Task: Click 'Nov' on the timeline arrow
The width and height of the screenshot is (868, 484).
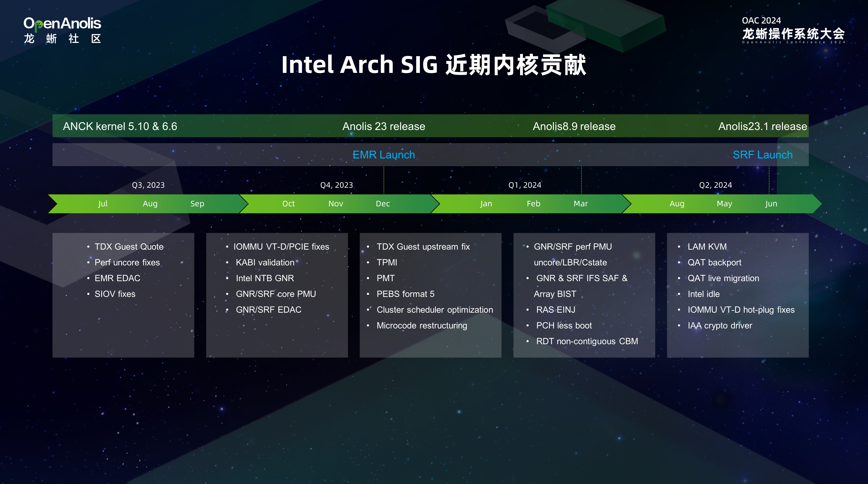Action: pyautogui.click(x=336, y=204)
